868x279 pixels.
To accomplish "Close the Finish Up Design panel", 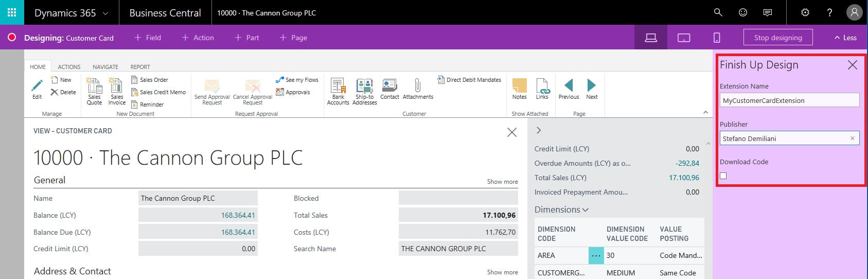I will coord(853,65).
